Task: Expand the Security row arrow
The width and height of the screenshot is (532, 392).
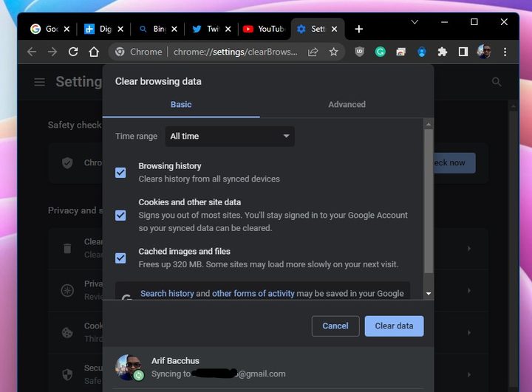Action: point(469,375)
